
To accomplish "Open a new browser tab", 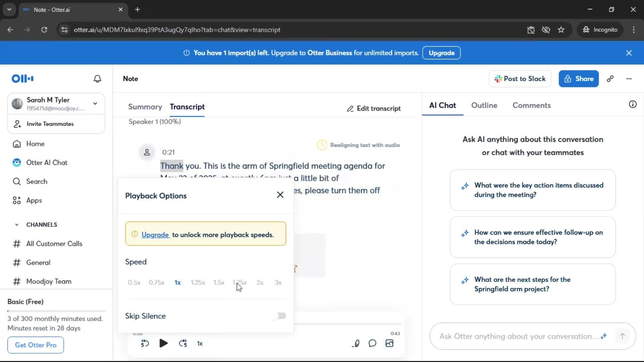I will click(137, 9).
